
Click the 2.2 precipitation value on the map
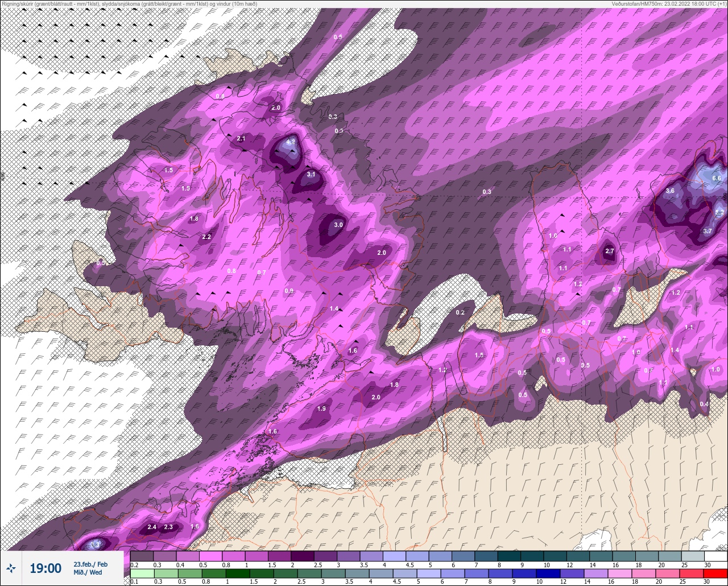[x=206, y=237]
